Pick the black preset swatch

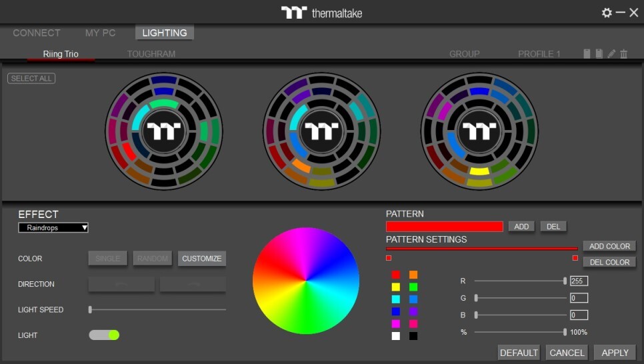tap(413, 336)
